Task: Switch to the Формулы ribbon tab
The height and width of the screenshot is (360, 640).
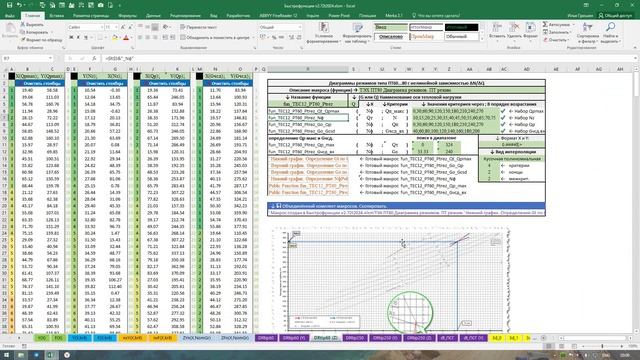Action: [127, 16]
